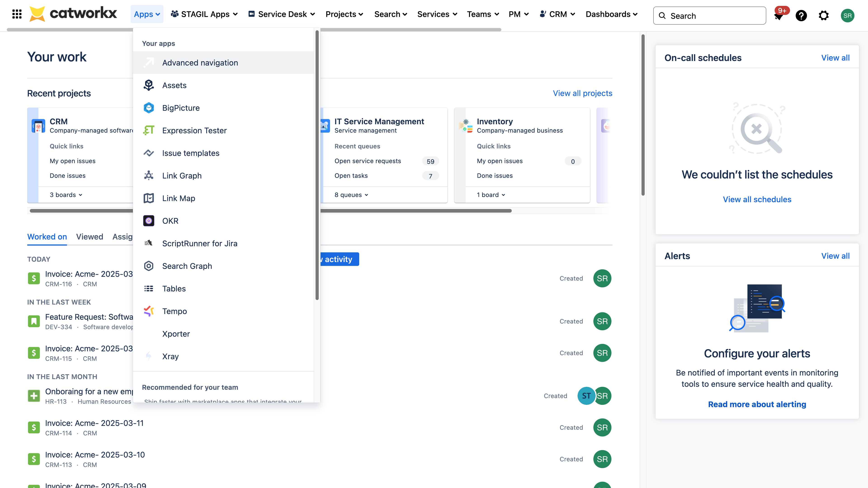Open the SR profile avatar in the header
This screenshot has height=488, width=868.
[x=847, y=16]
